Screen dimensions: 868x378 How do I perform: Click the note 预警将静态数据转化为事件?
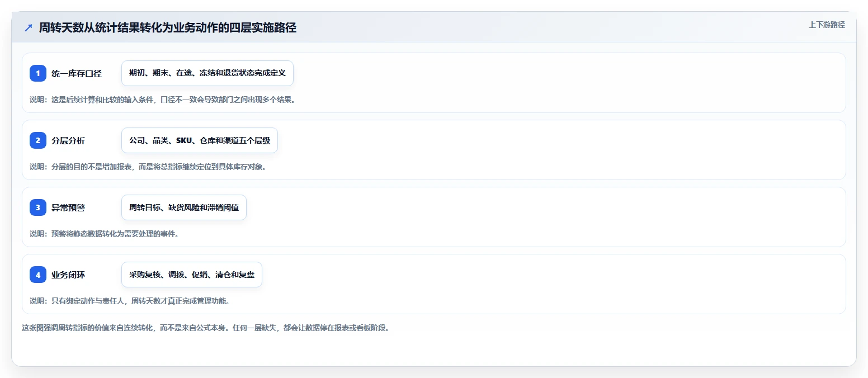click(x=105, y=234)
